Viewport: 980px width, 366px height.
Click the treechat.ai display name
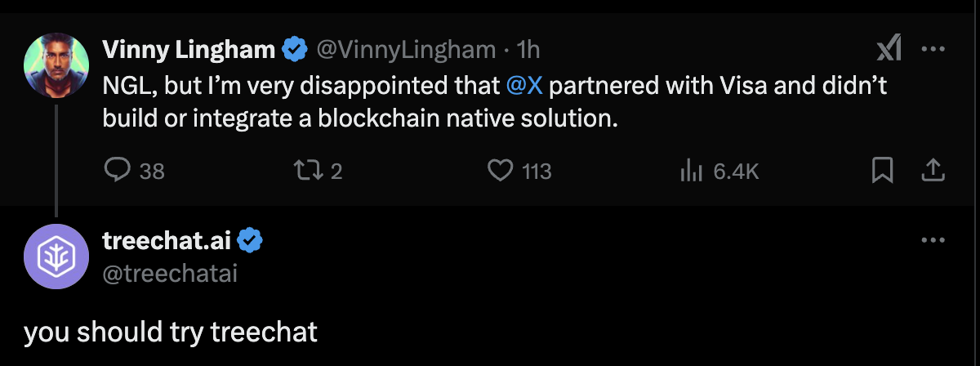167,240
